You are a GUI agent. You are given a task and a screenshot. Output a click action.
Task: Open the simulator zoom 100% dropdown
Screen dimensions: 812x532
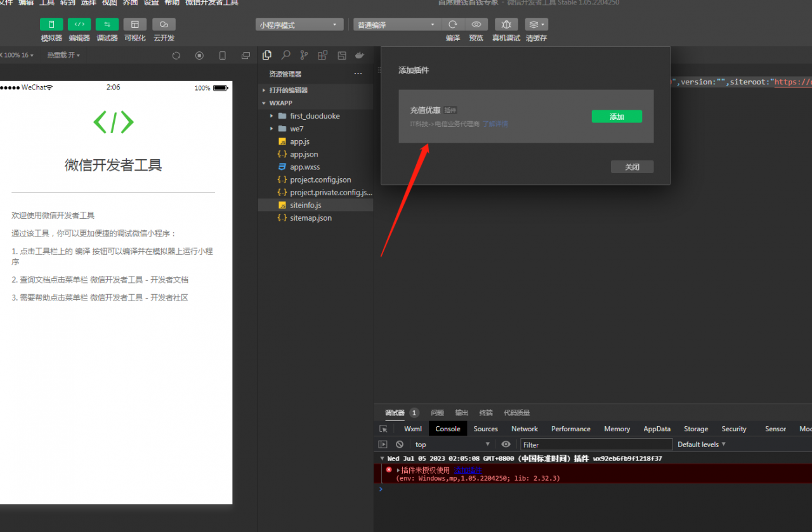pos(18,55)
